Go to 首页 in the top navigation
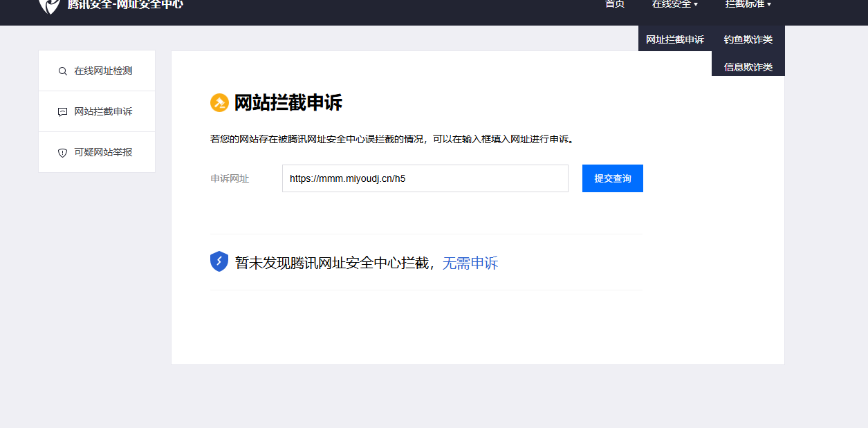Screen dimensions: 868x428 point(615,4)
